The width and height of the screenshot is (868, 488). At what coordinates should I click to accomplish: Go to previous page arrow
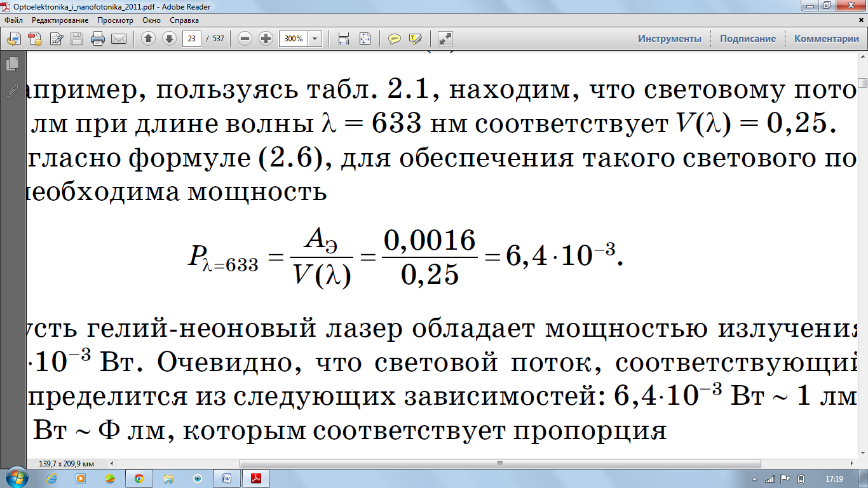pyautogui.click(x=148, y=39)
